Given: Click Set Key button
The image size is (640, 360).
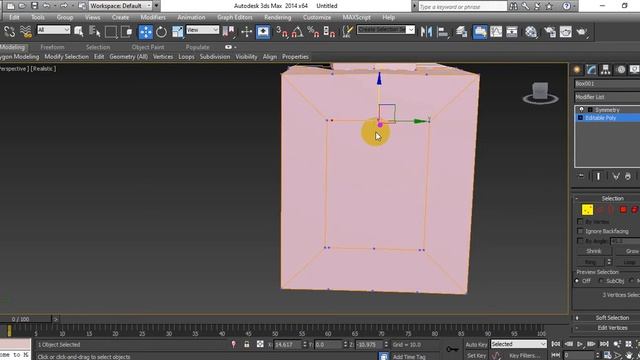Looking at the screenshot, I should coord(476,356).
